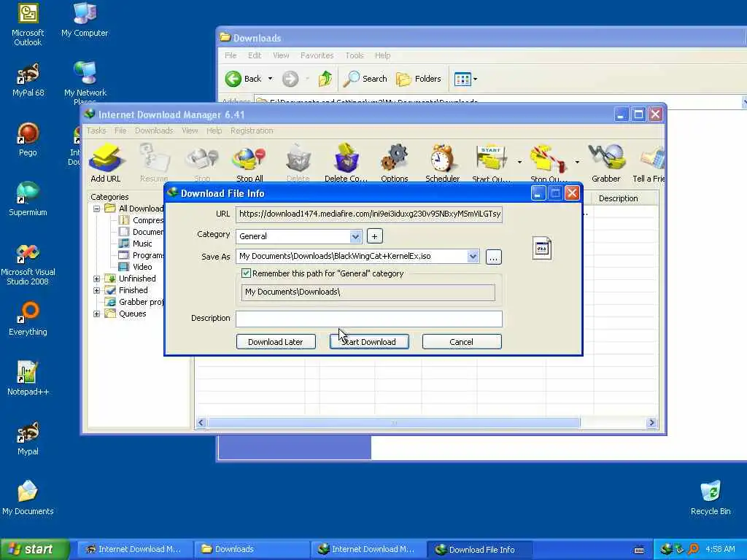Open the Recycle Bin desktop icon

711,497
